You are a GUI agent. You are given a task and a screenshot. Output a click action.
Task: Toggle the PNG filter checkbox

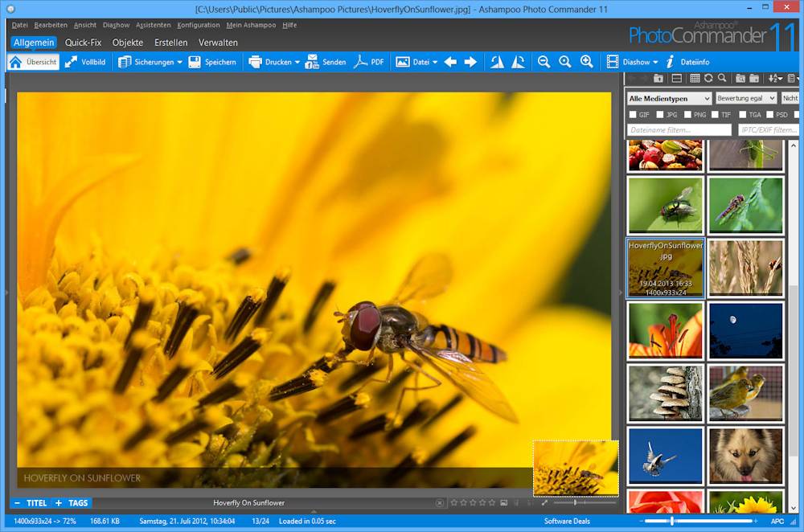click(x=687, y=115)
